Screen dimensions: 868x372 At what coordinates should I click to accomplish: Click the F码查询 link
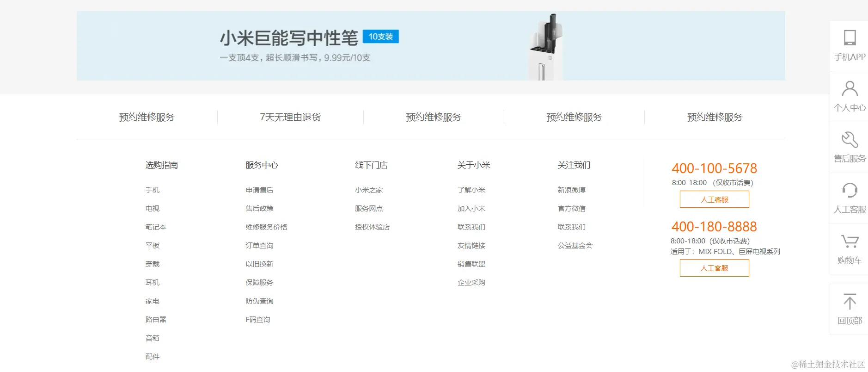coord(258,320)
